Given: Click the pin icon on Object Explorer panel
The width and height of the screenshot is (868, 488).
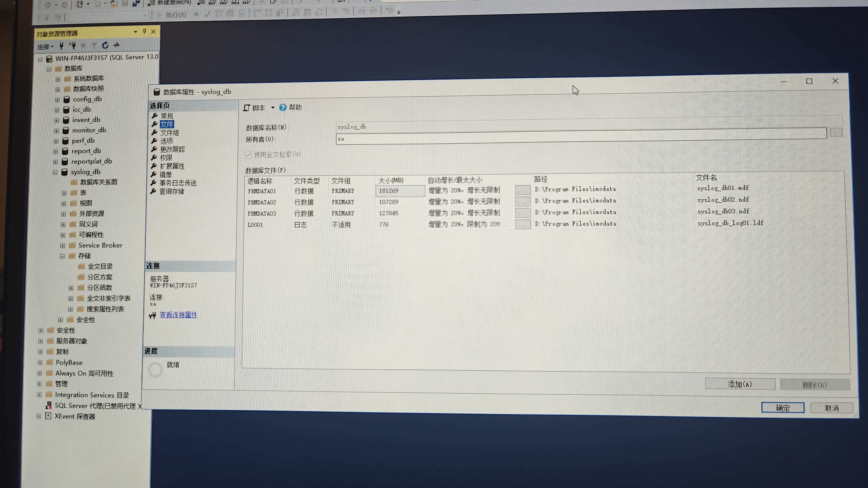Looking at the screenshot, I should click(x=144, y=31).
